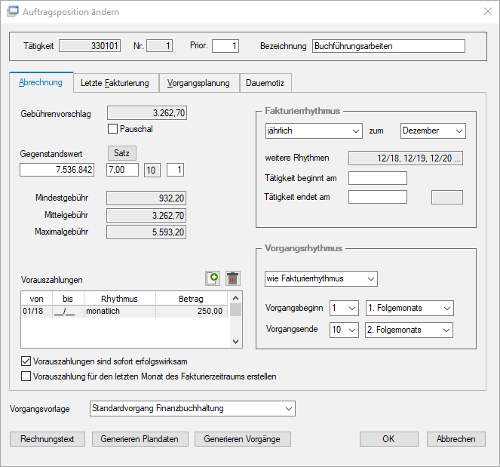Image resolution: width=500 pixels, height=467 pixels.
Task: Click the Betrag column header
Action: click(192, 299)
